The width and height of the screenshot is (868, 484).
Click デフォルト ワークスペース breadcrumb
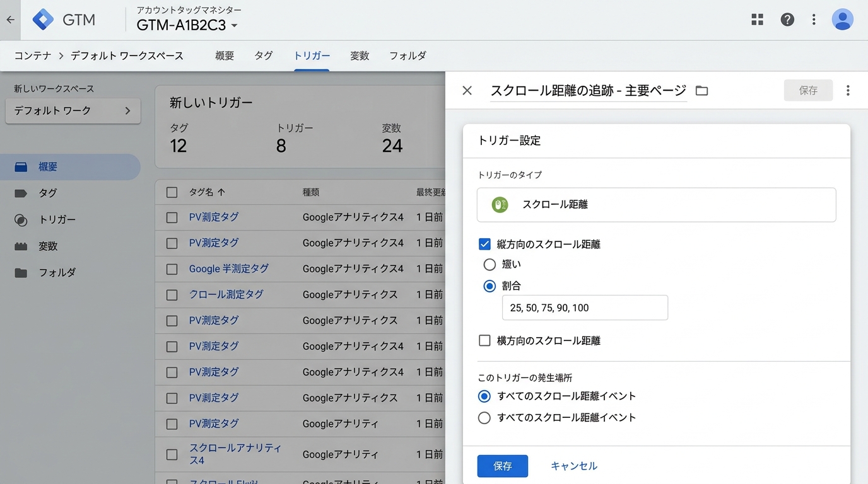click(127, 55)
